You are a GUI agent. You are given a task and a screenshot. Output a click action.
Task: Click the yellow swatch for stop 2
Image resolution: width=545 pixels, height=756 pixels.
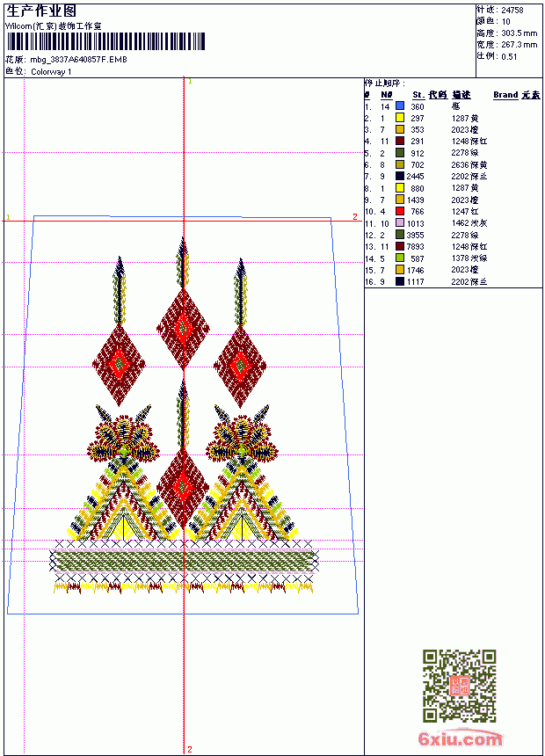[399, 118]
